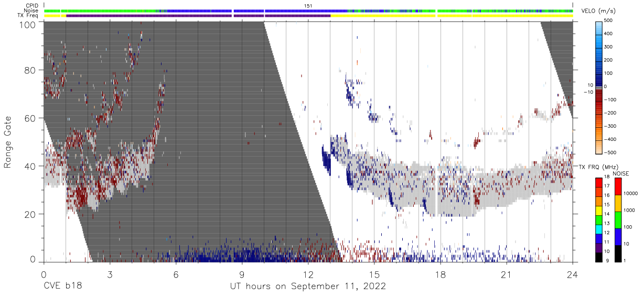Screen dimensions: 644x297
Task: Click UT hour axis tick '3'
Action: [x=110, y=274]
